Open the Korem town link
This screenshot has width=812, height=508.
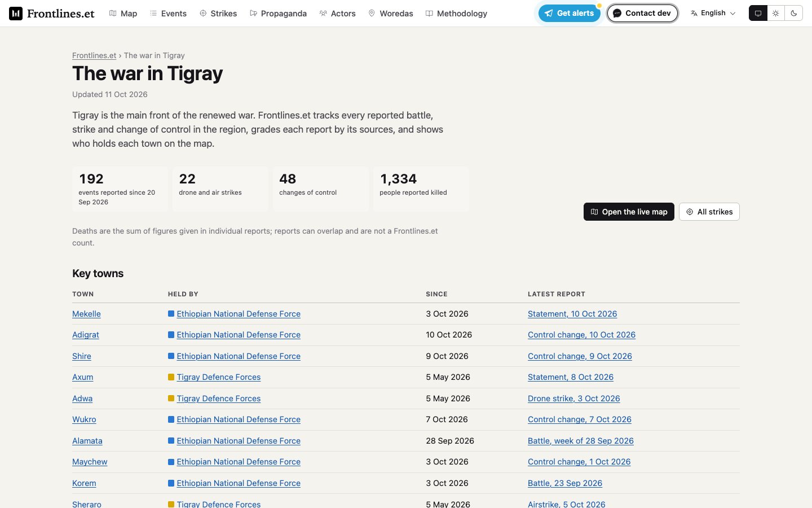(84, 483)
